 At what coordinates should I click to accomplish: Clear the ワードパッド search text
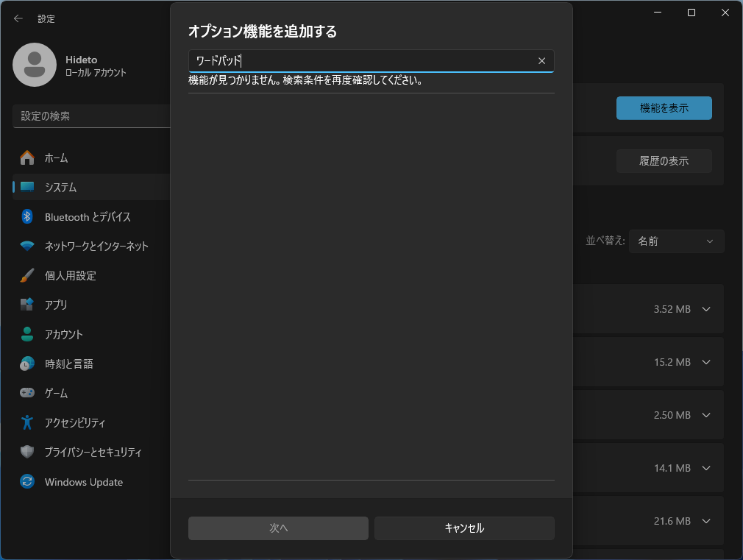[542, 61]
